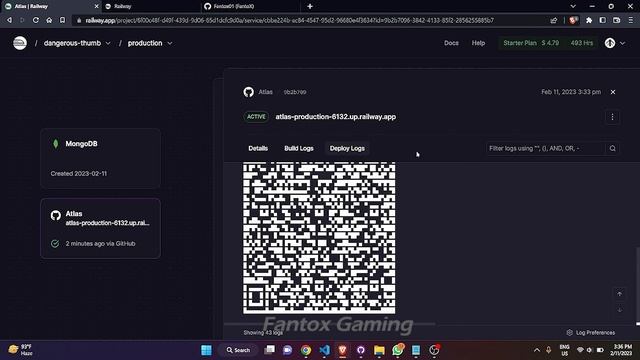This screenshot has width=640, height=360.
Task: Click the address bar URL
Action: click(x=289, y=20)
